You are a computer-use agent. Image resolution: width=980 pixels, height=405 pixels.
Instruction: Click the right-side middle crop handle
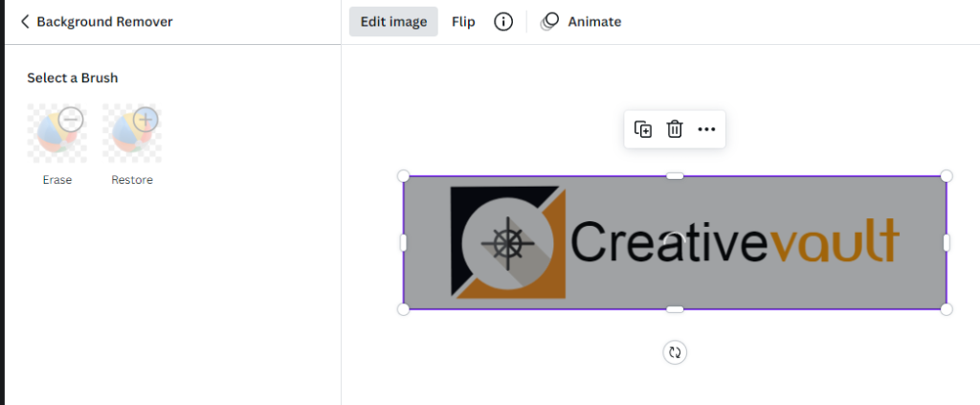pos(947,242)
